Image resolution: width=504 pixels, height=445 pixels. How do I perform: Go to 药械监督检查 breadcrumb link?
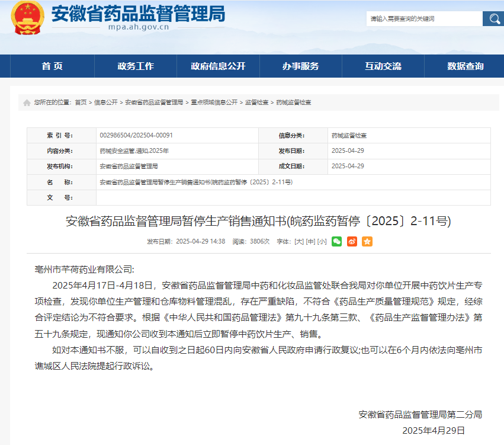(294, 103)
